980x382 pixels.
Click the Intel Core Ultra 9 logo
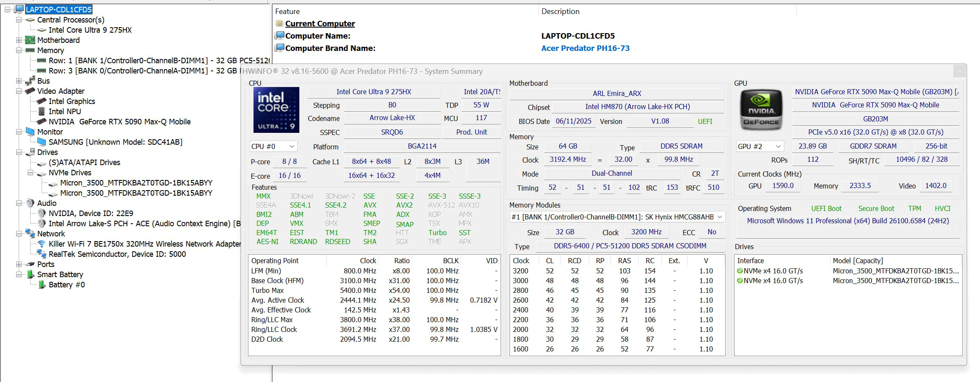coord(276,110)
